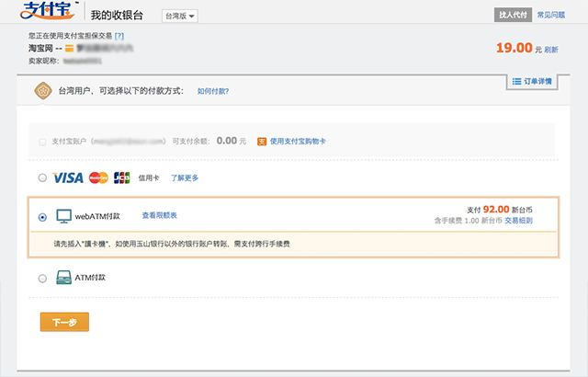This screenshot has height=377, width=588.
Task: Open the 查看限额表 link
Action: point(159,215)
